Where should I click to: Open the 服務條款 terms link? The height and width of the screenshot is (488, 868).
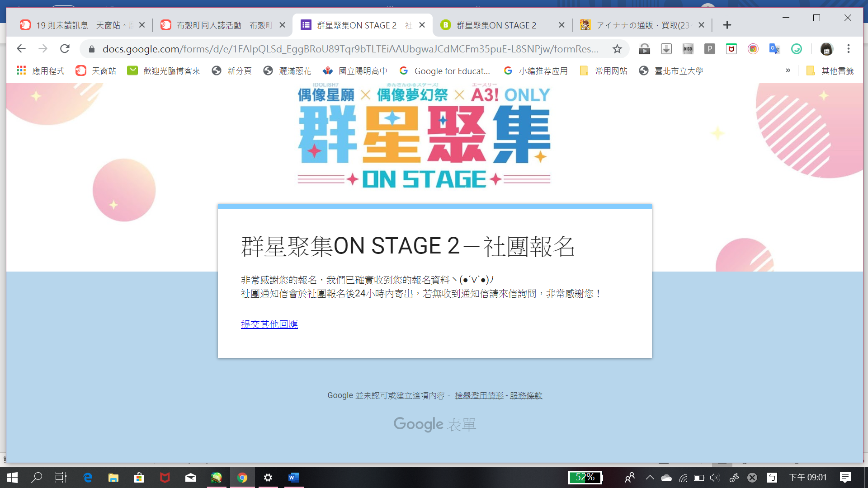coord(526,395)
